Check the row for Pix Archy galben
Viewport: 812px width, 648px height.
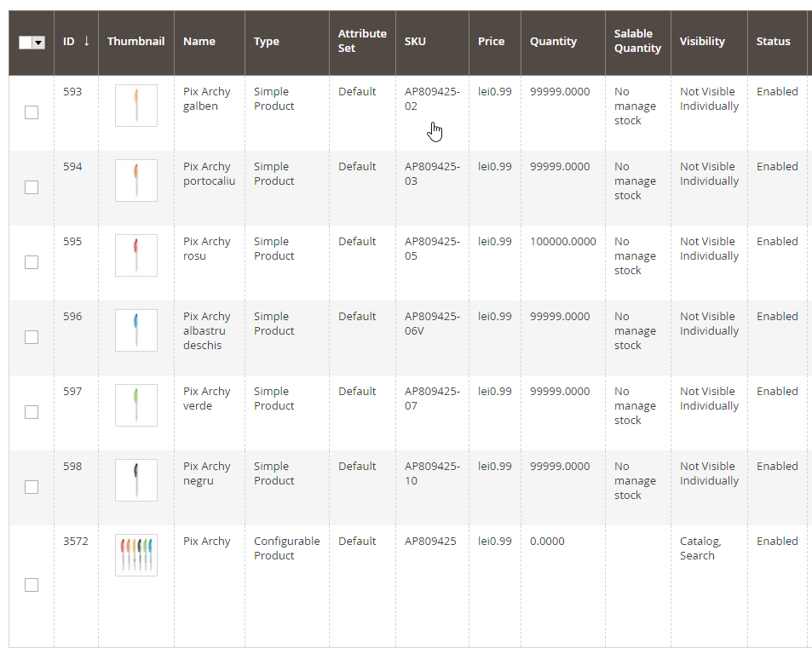coord(31,112)
